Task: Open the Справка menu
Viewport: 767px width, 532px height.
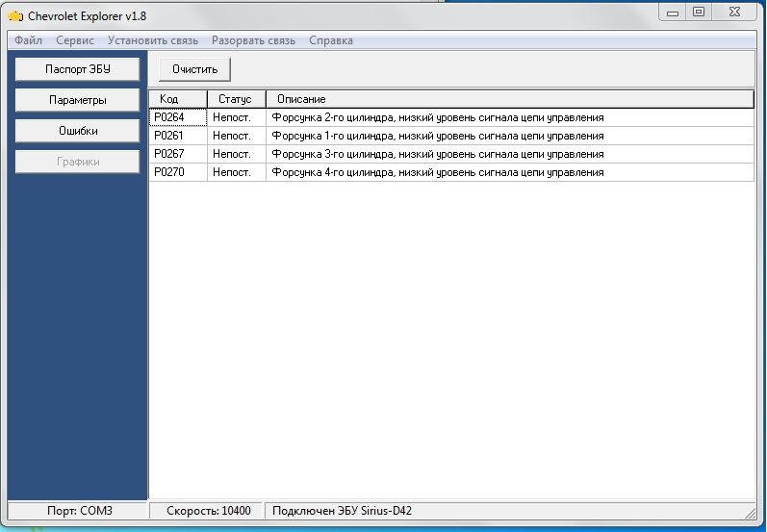Action: coord(331,40)
